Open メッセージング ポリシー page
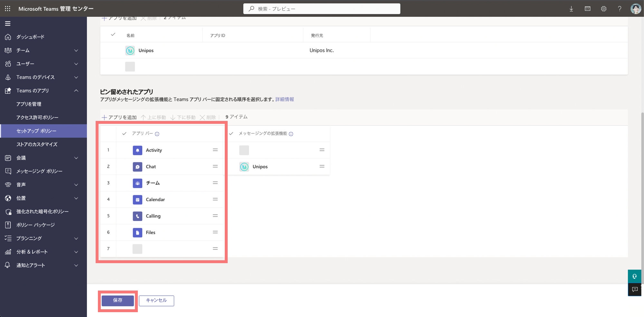Screen dimensions: 644x317 point(39,171)
